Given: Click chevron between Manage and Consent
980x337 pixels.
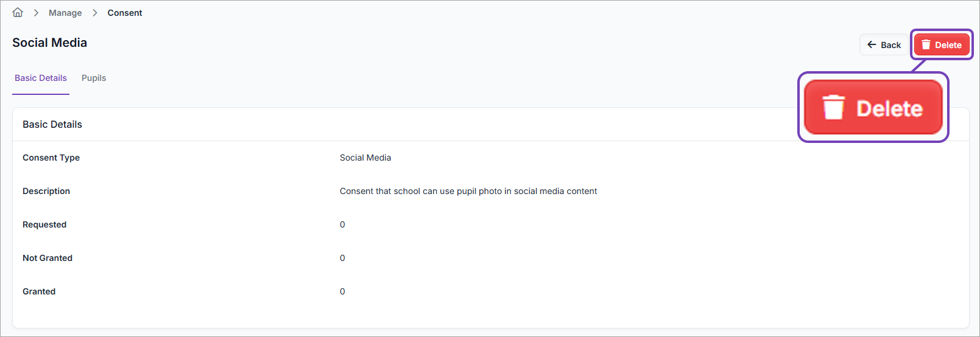Looking at the screenshot, I should [x=95, y=13].
